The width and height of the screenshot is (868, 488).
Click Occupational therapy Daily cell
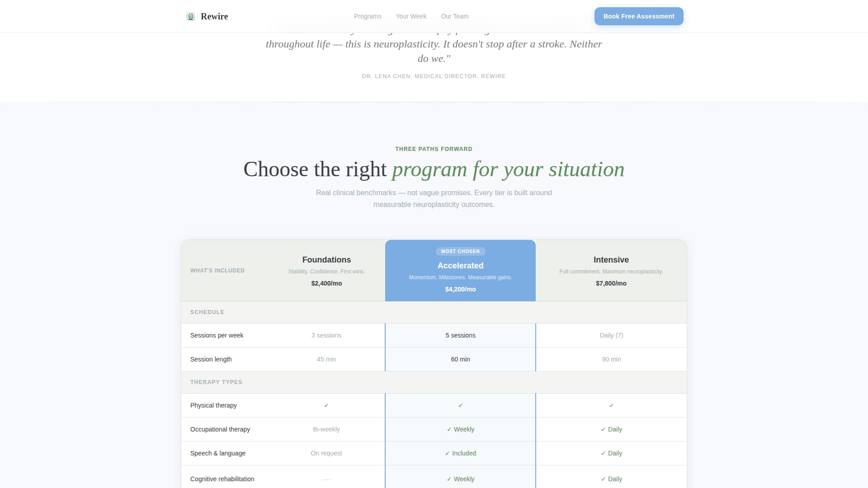click(x=611, y=429)
